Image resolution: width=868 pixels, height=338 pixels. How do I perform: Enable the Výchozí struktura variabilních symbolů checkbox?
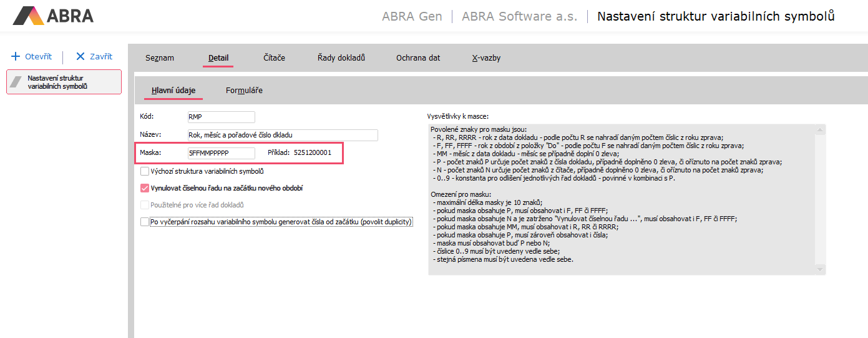point(145,171)
